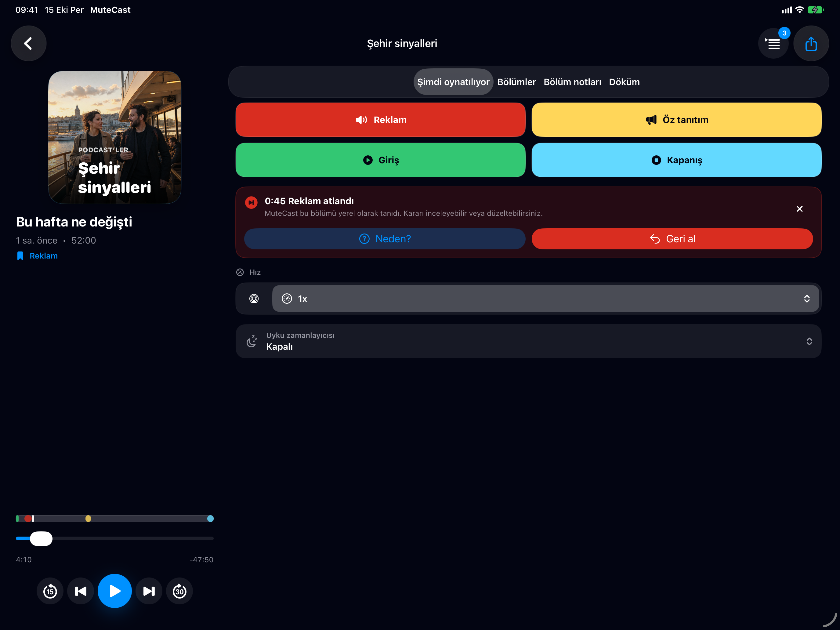Go back with the chevron button
The image size is (840, 630).
tap(28, 43)
